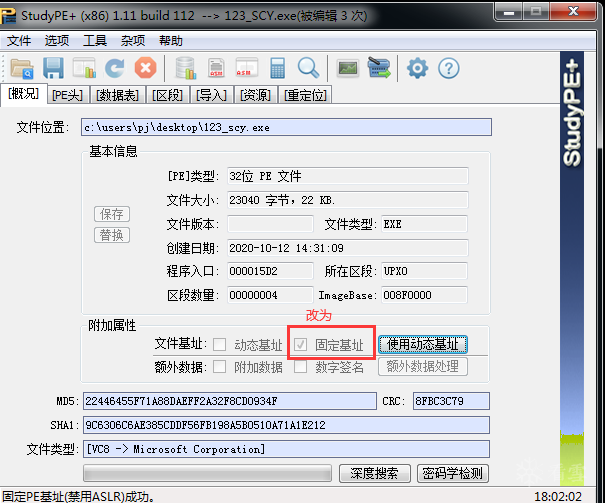Click the CRC value field
The width and height of the screenshot is (605, 503).
pos(451,401)
